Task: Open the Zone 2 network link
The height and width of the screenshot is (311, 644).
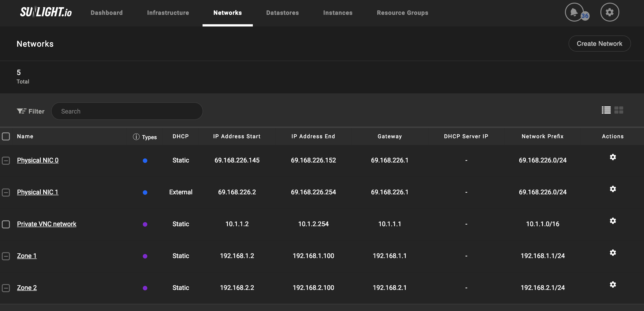Action: (27, 288)
